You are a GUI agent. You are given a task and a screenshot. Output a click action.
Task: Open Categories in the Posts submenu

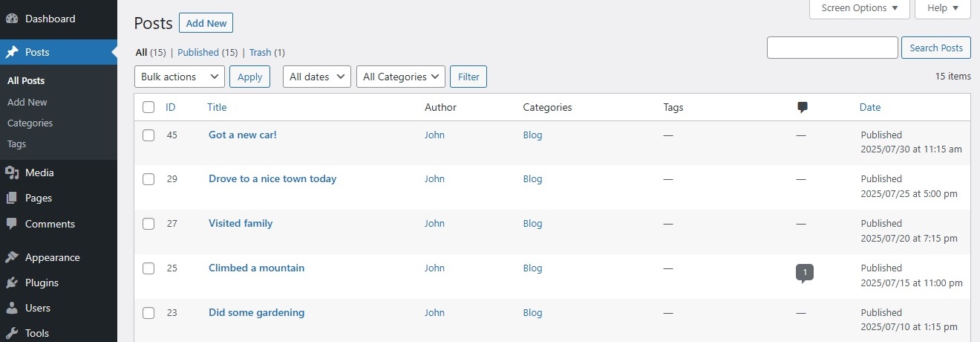tap(30, 123)
